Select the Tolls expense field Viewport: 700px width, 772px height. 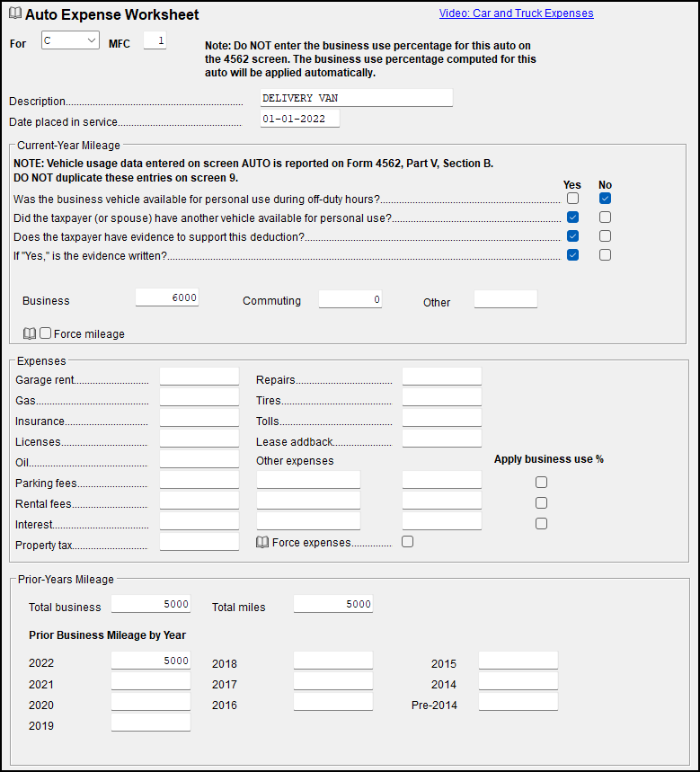[x=442, y=418]
